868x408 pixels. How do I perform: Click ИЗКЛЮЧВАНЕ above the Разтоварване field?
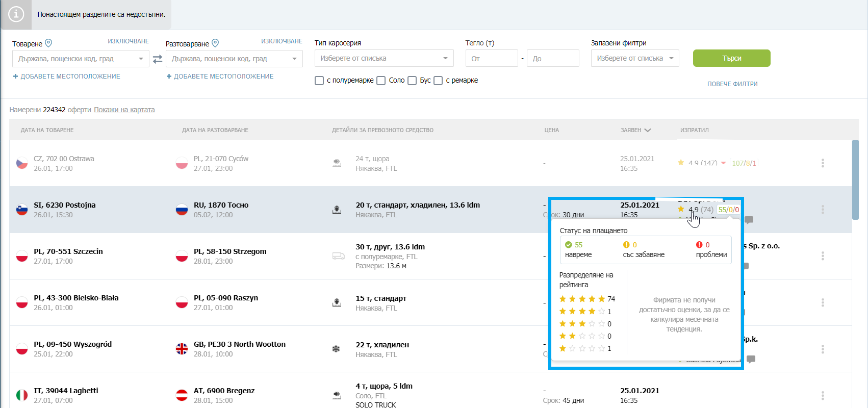(282, 41)
